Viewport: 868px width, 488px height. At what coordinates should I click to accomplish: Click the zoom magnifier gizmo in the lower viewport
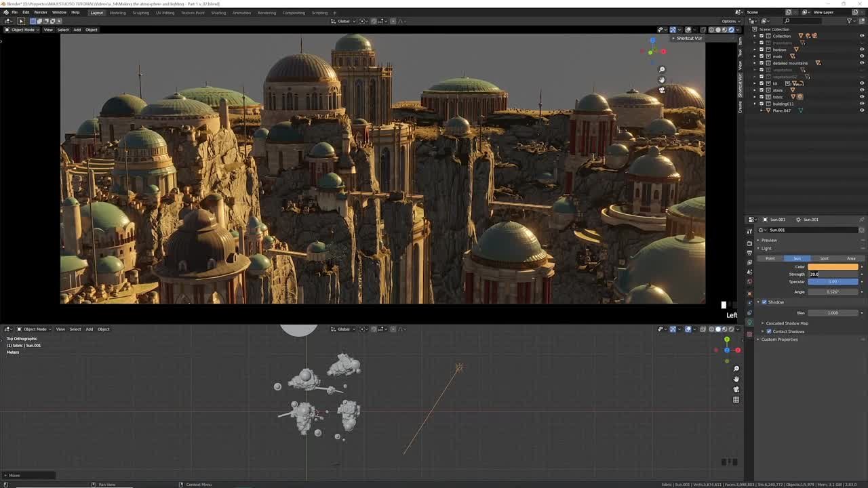pyautogui.click(x=736, y=369)
